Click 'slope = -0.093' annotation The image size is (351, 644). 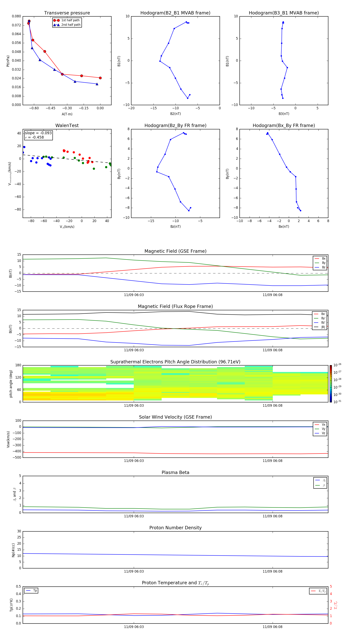[x=38, y=133]
